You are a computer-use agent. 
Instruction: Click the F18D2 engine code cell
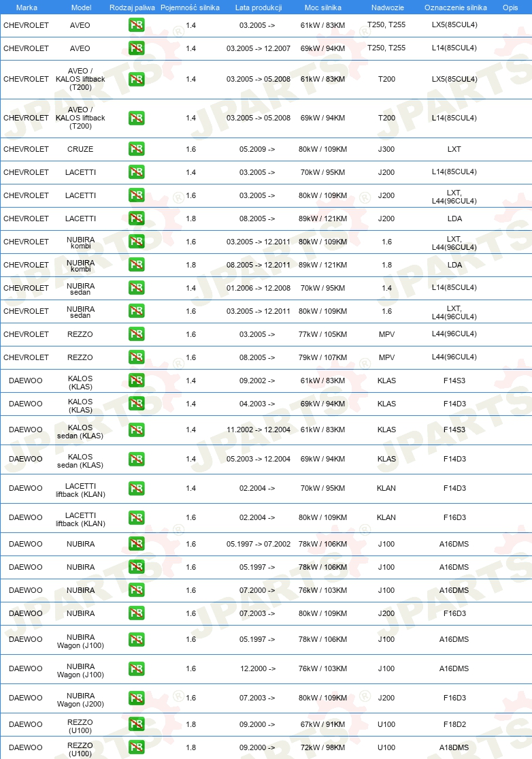(x=454, y=725)
